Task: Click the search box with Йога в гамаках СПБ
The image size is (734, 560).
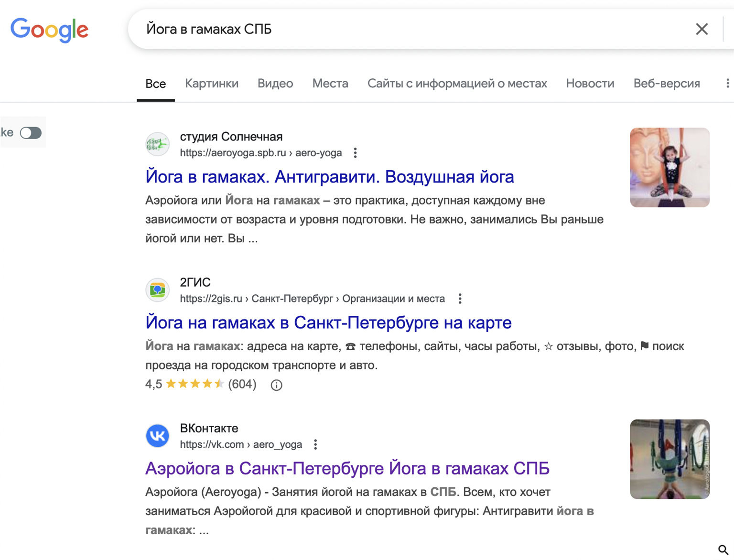Action: [411, 29]
